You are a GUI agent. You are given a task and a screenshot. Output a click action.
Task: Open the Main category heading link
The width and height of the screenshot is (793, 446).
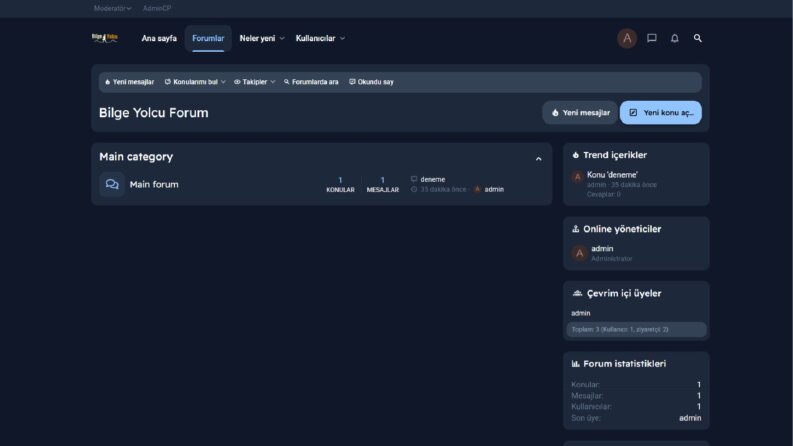pyautogui.click(x=136, y=157)
